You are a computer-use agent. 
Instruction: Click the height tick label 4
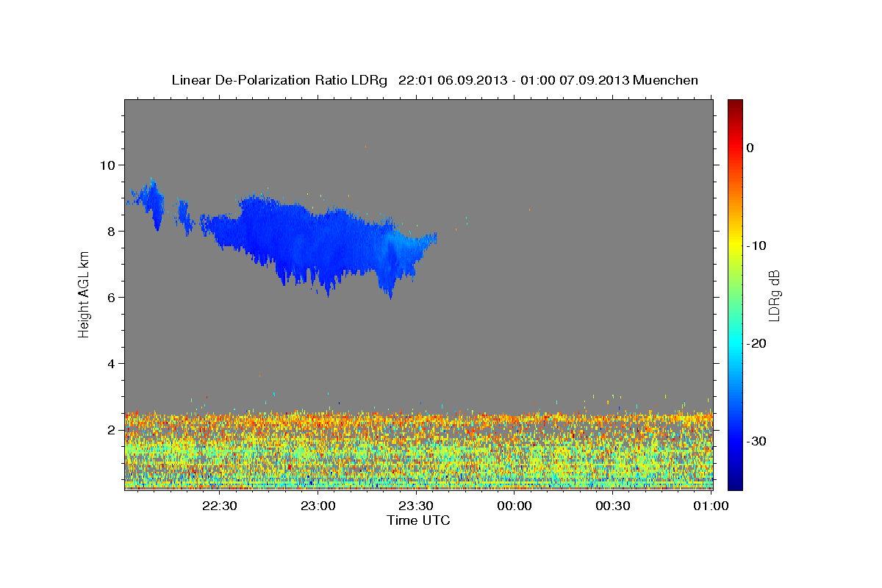click(112, 363)
